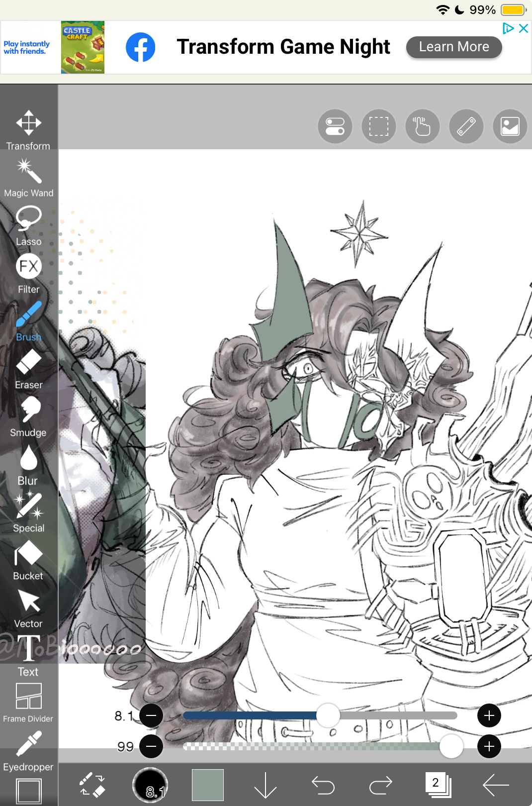Activate the Bucket fill tool
This screenshot has height=806, width=532.
(28, 560)
